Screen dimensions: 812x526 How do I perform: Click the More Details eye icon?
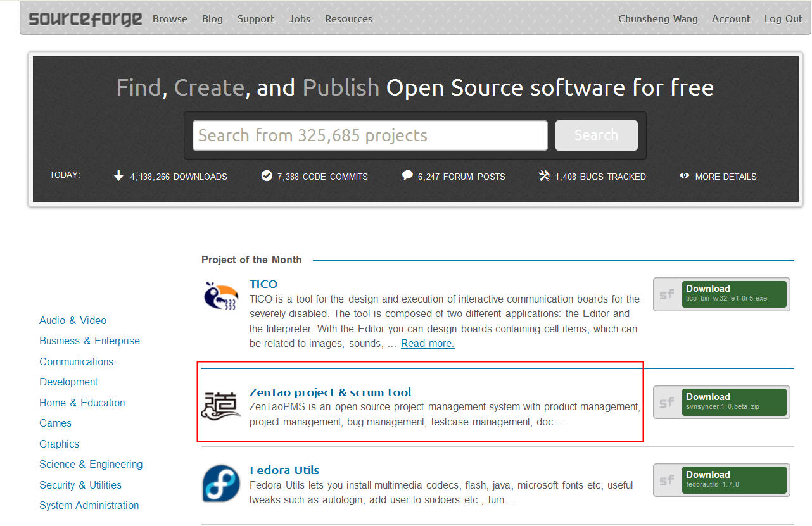click(x=684, y=176)
